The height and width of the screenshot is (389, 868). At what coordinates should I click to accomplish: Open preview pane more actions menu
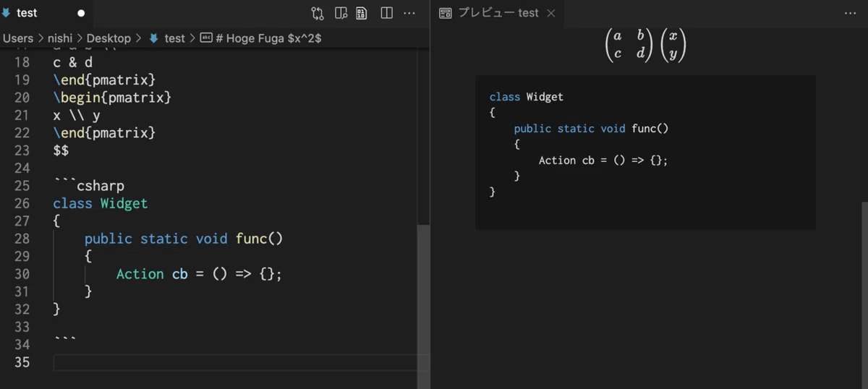850,13
